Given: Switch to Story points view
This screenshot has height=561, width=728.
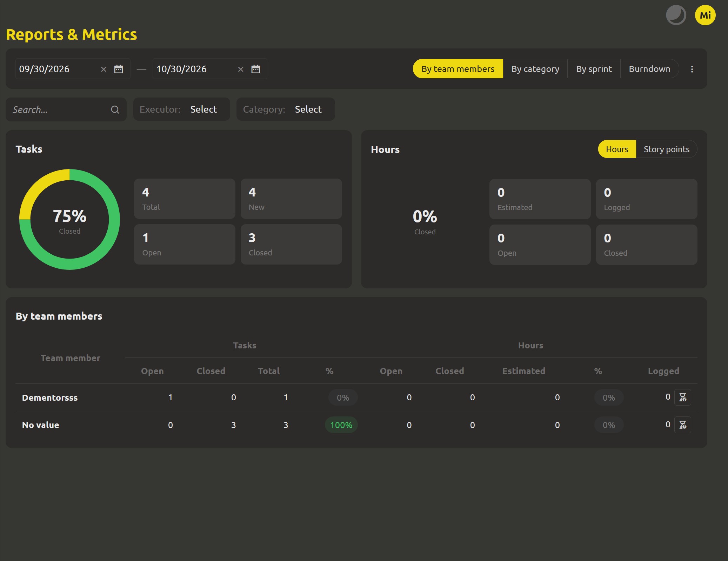Looking at the screenshot, I should [x=667, y=149].
